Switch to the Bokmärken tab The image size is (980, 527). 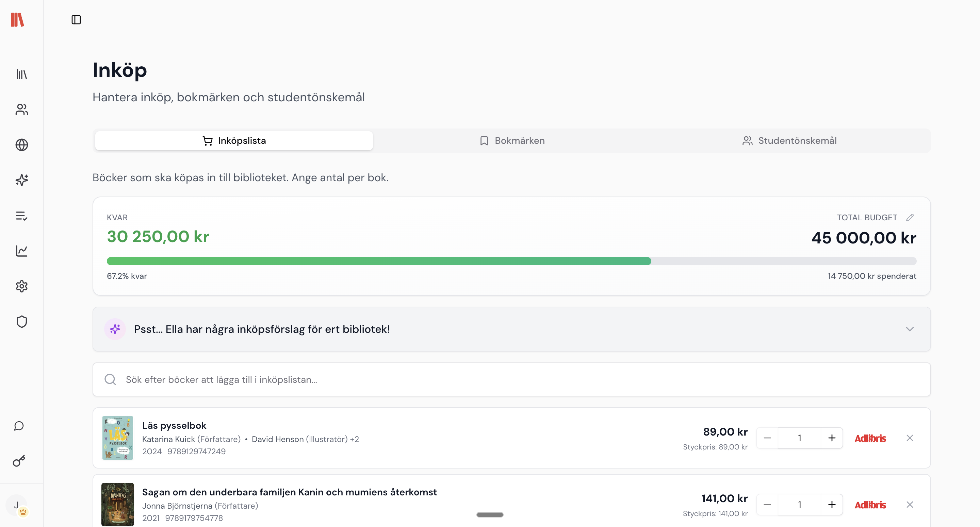(512, 141)
